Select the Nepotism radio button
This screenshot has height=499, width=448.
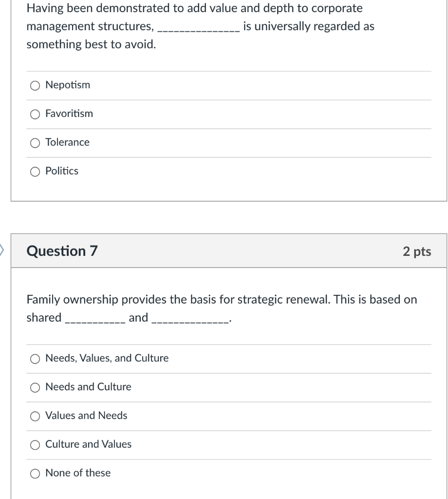(35, 86)
